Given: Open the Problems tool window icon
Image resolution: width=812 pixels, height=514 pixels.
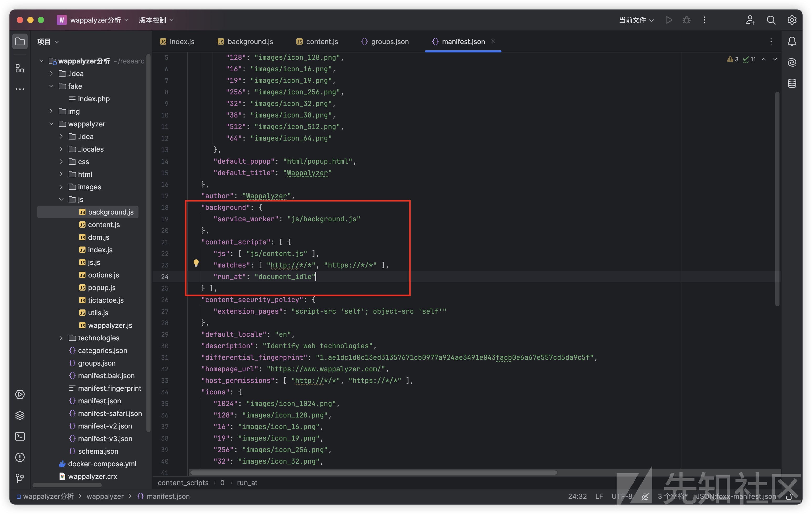Looking at the screenshot, I should tap(20, 457).
